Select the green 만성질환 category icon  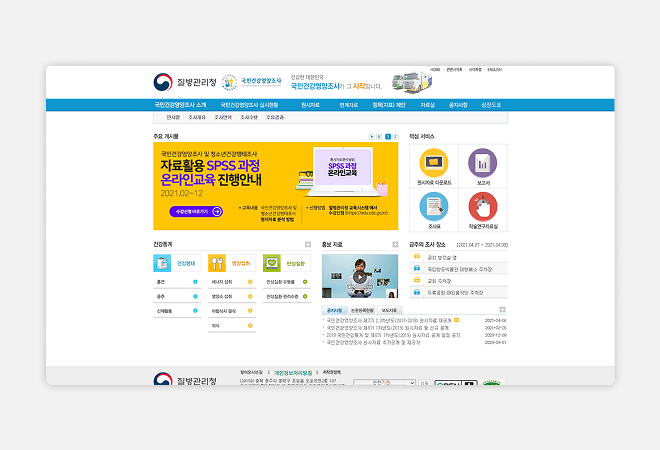[x=271, y=263]
